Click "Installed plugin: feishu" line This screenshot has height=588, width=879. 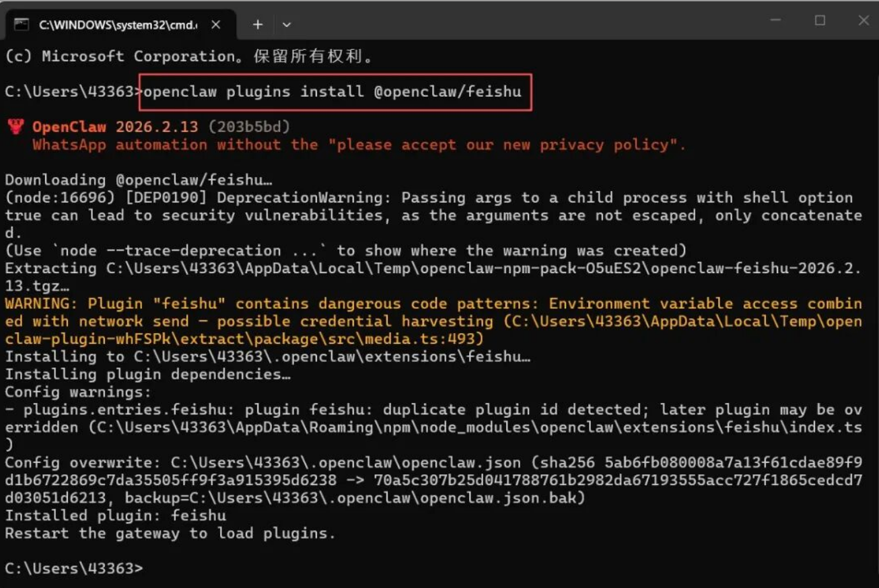coord(116,515)
